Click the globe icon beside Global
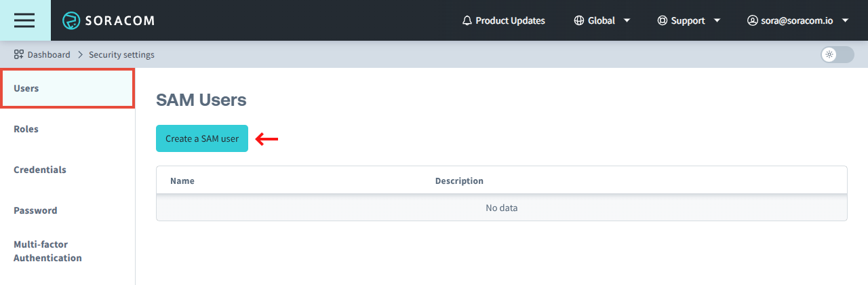 578,21
